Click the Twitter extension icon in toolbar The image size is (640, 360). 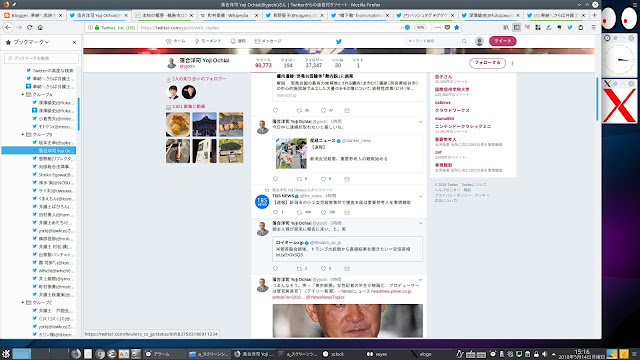point(570,27)
